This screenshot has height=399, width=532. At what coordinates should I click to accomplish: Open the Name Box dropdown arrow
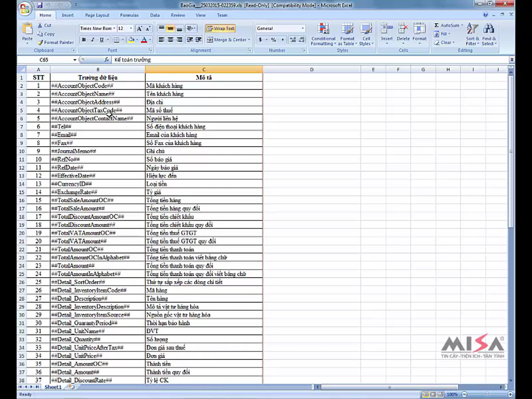[x=75, y=60]
